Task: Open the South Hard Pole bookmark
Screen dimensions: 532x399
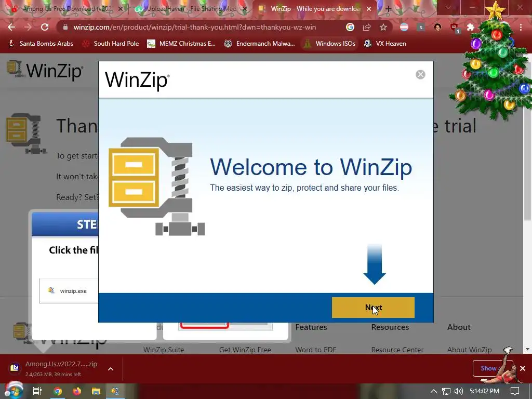Action: point(111,44)
